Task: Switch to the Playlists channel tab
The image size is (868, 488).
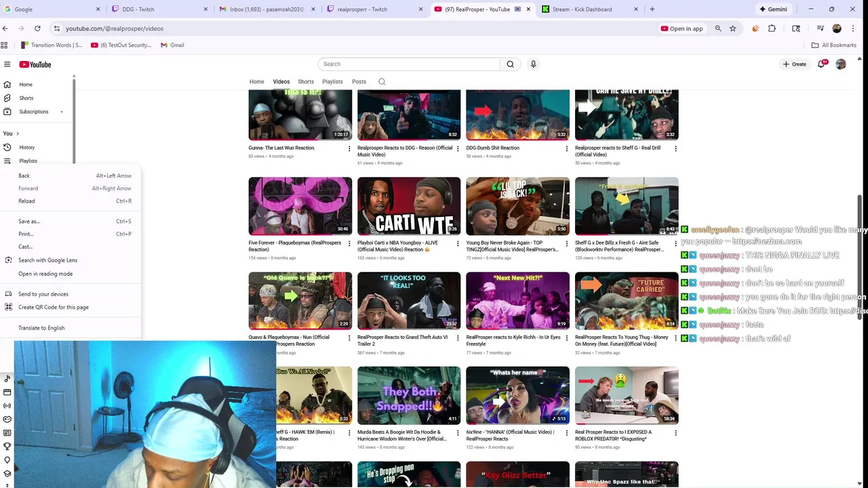Action: click(x=332, y=81)
